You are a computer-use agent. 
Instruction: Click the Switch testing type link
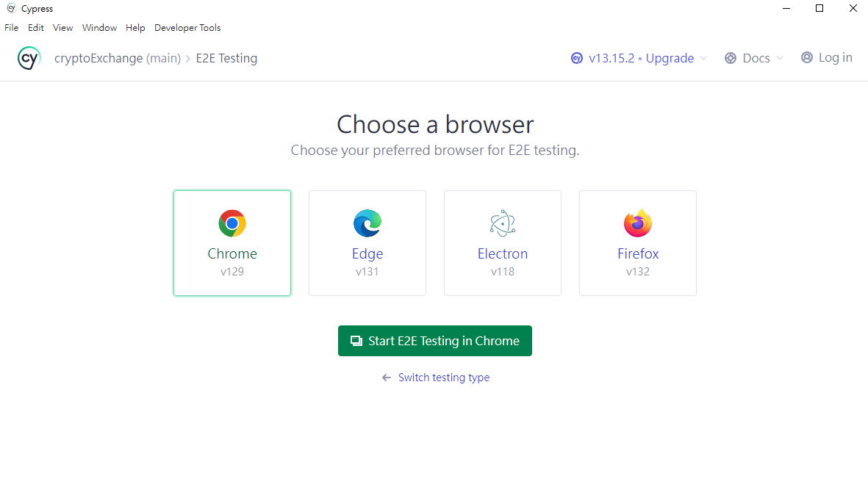(x=443, y=378)
